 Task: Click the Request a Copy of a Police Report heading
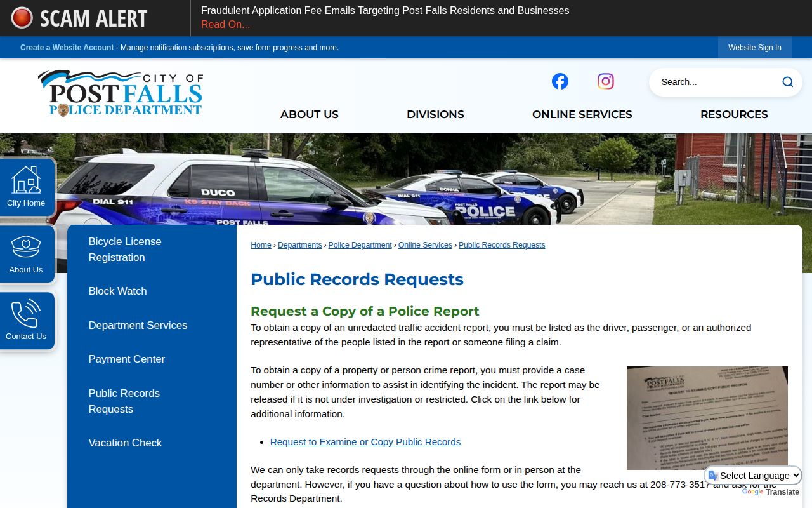(365, 311)
